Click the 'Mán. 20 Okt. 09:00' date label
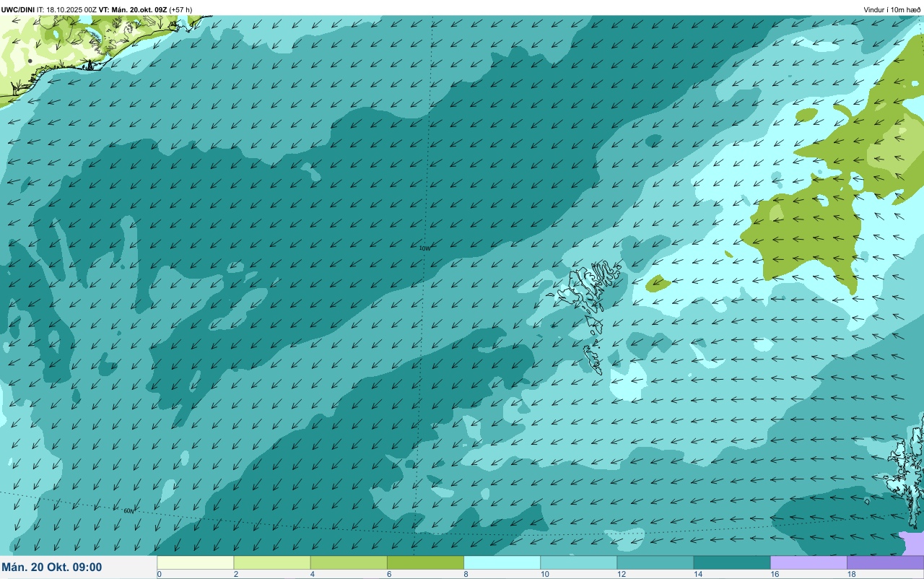Screen dimensions: 924x579 click(52, 567)
